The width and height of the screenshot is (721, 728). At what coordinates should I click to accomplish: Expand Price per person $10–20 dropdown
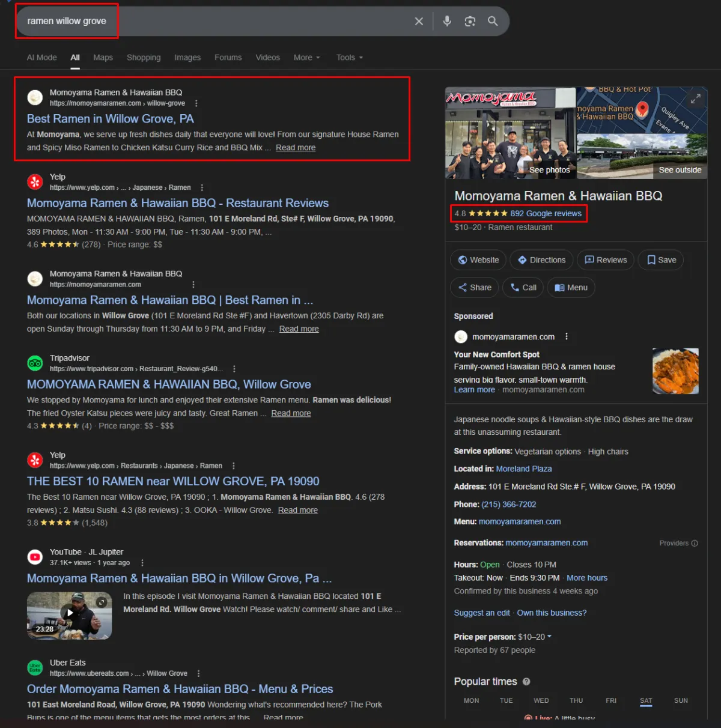point(534,637)
